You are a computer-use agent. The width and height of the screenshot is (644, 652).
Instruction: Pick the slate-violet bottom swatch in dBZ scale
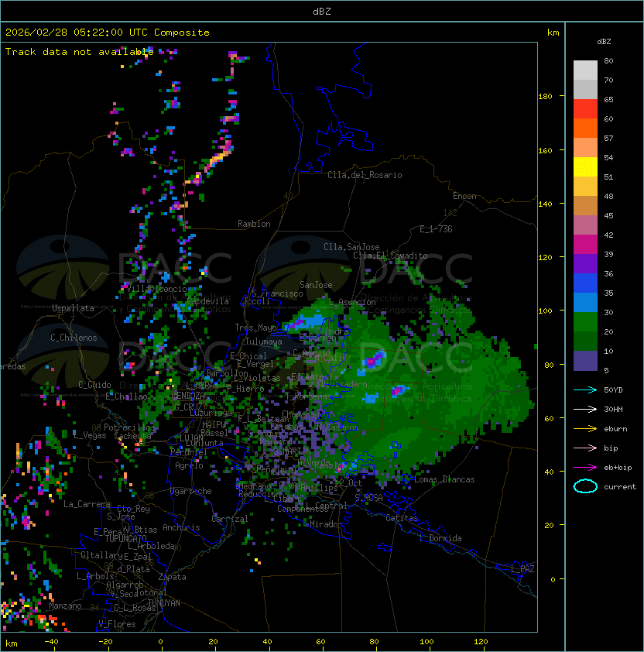pos(585,361)
